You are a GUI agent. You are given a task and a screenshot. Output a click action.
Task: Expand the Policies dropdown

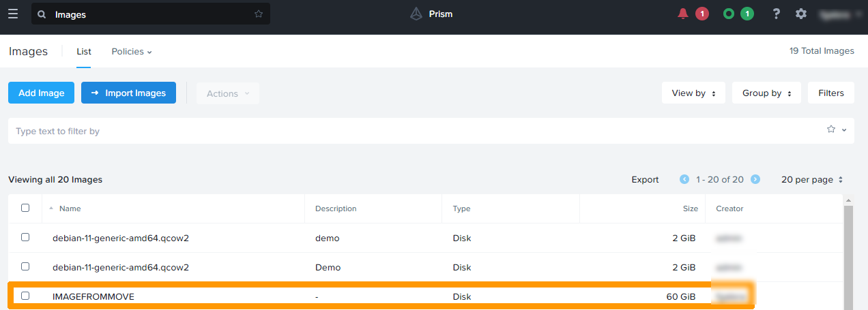[x=132, y=52]
